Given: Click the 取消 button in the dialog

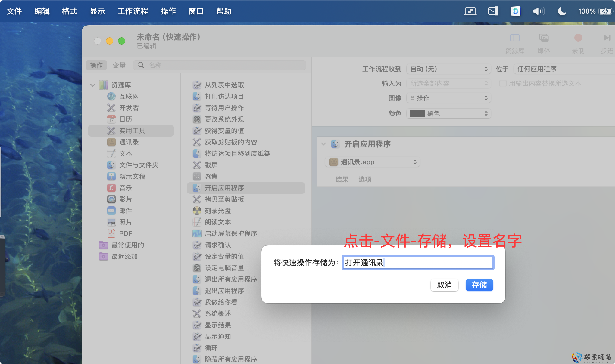Looking at the screenshot, I should 445,285.
